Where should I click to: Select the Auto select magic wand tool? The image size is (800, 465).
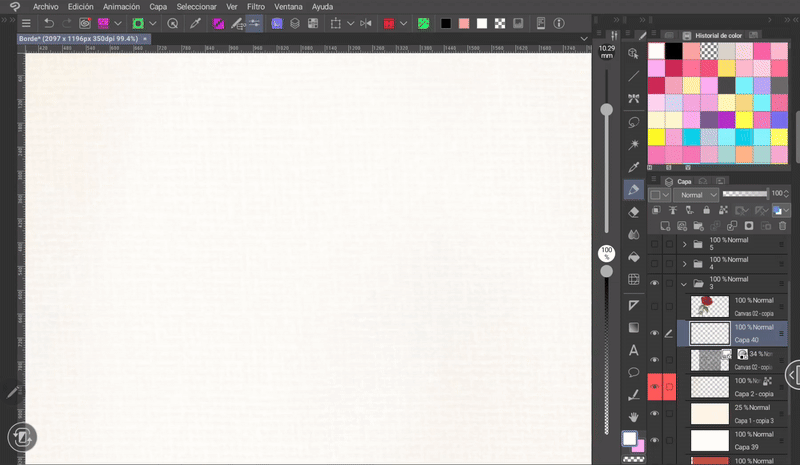pyautogui.click(x=634, y=145)
